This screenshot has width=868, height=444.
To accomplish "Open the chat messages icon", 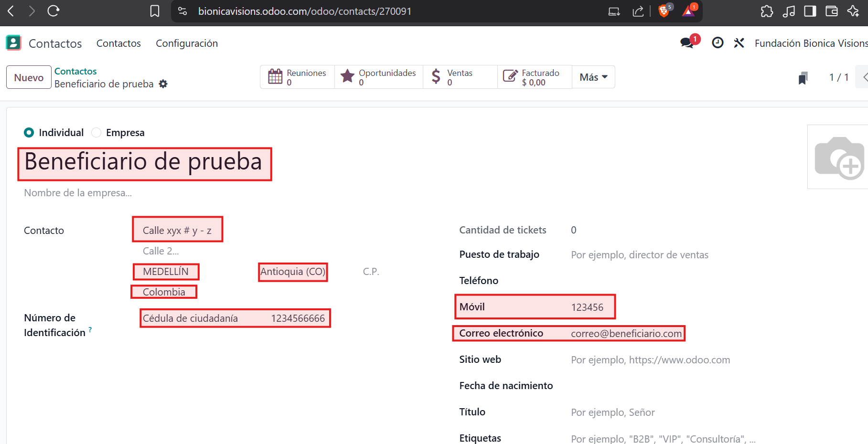I will pos(687,43).
